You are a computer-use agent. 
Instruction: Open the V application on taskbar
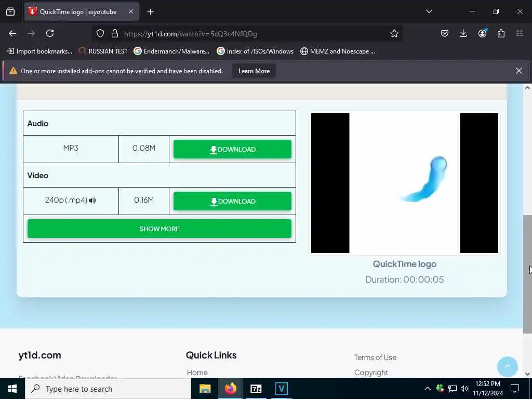[x=281, y=389]
